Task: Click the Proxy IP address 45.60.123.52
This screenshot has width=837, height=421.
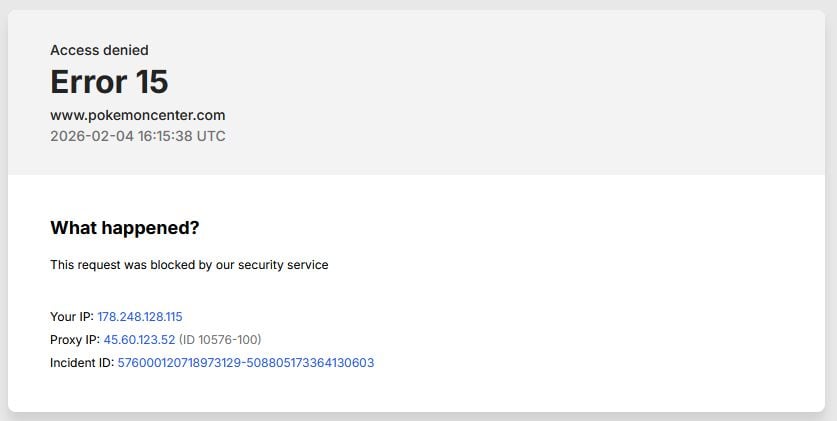Action: pyautogui.click(x=139, y=339)
